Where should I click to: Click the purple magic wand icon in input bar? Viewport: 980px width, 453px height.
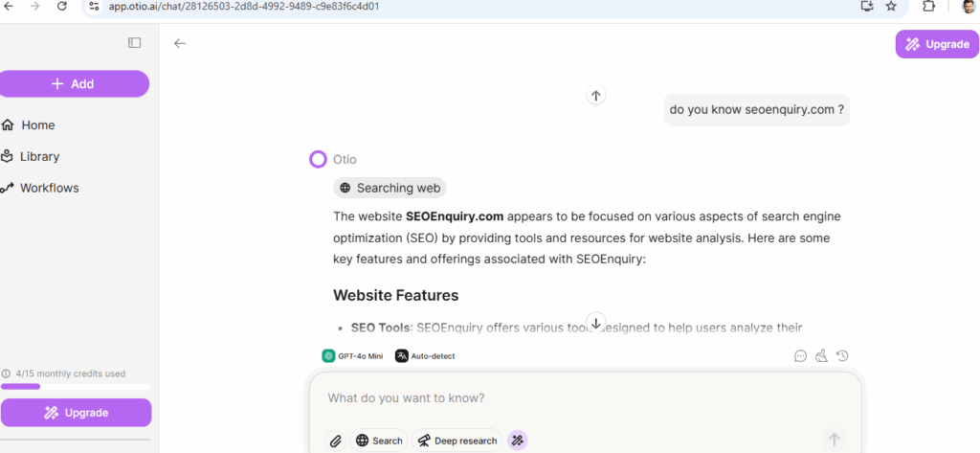(517, 441)
